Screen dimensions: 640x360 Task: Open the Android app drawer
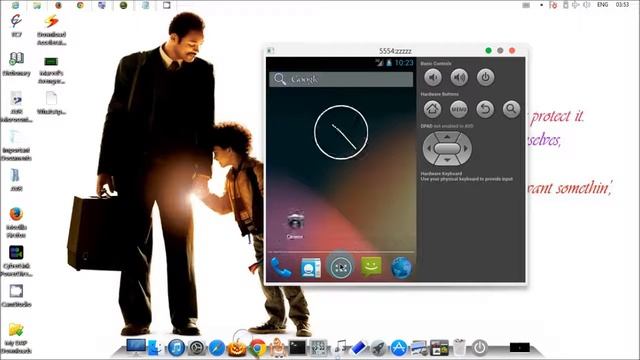coord(341,267)
